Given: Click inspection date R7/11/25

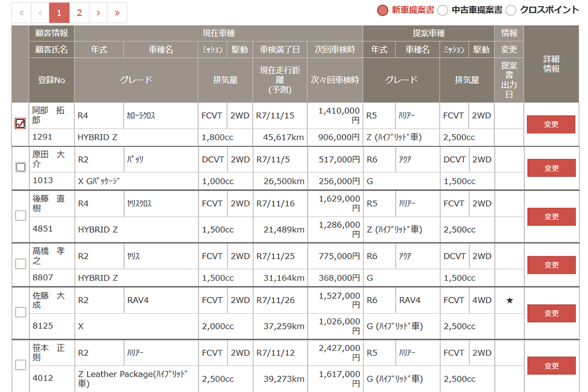Looking at the screenshot, I should (275, 256).
